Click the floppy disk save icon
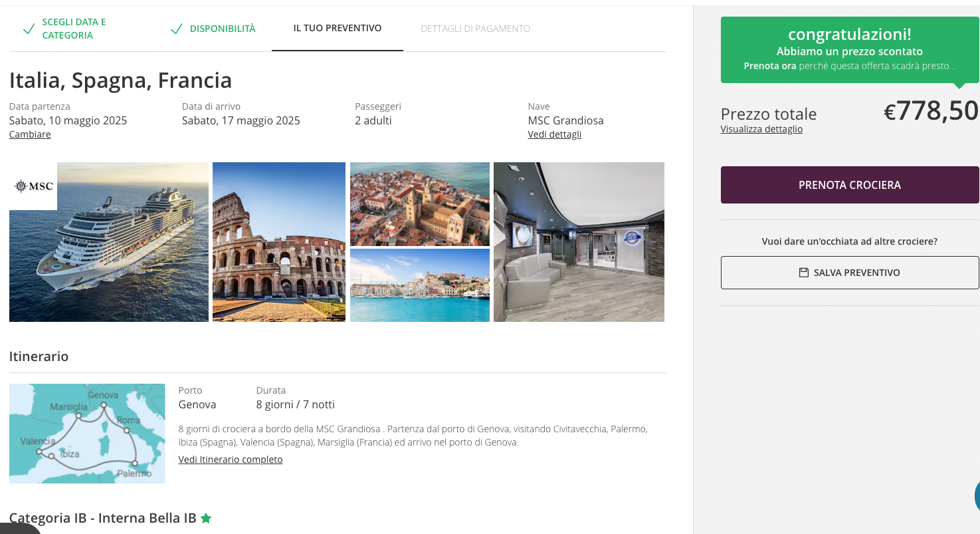980x534 pixels. tap(804, 273)
